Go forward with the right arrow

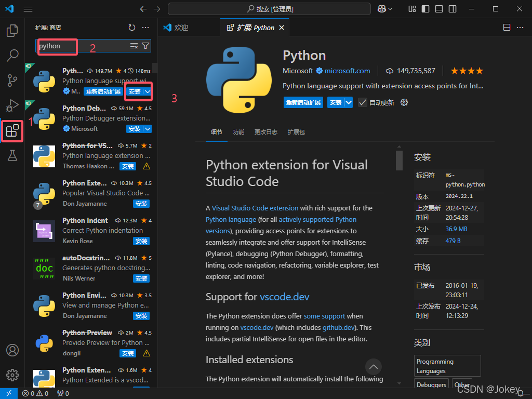pyautogui.click(x=157, y=9)
